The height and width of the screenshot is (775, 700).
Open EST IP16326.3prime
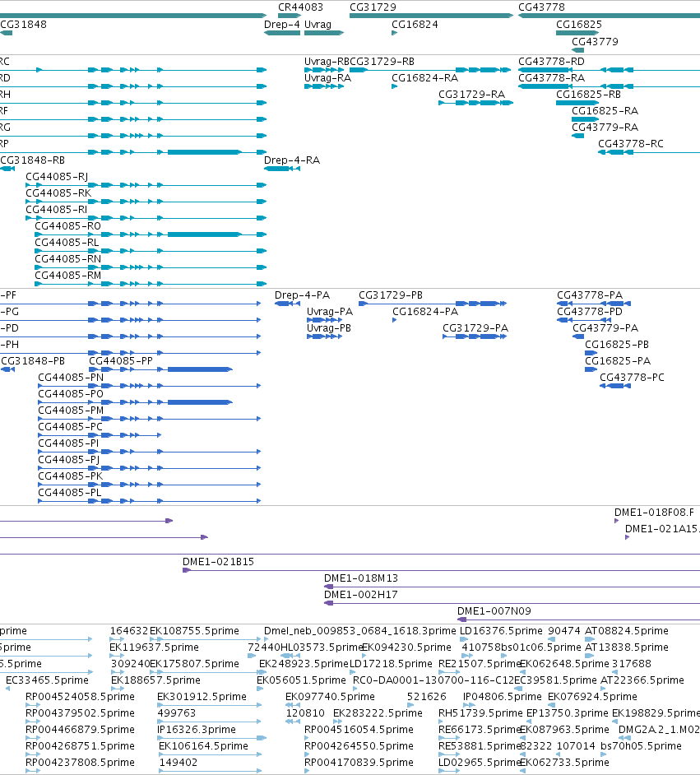click(x=196, y=730)
